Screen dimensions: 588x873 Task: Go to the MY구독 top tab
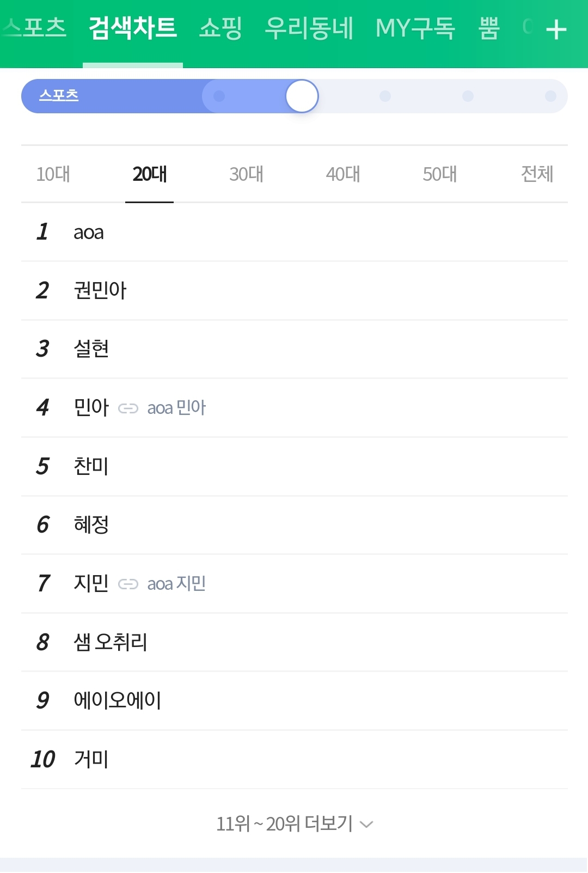tap(415, 28)
